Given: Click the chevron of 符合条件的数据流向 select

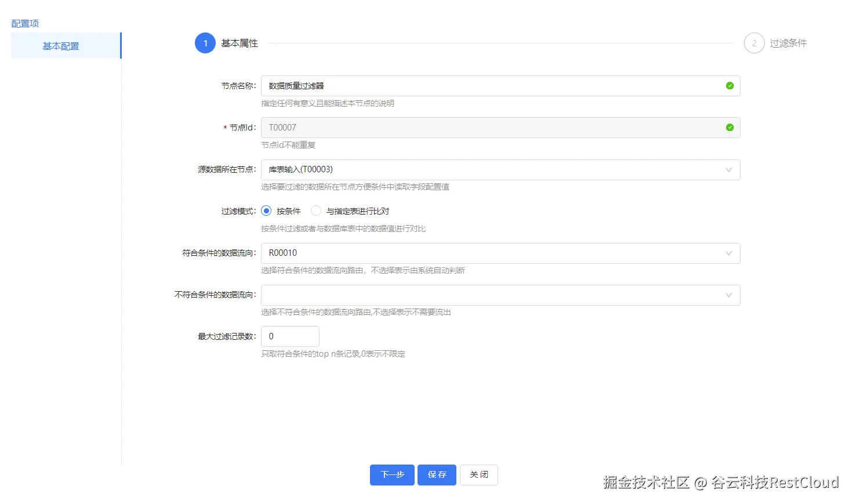Looking at the screenshot, I should pos(729,253).
